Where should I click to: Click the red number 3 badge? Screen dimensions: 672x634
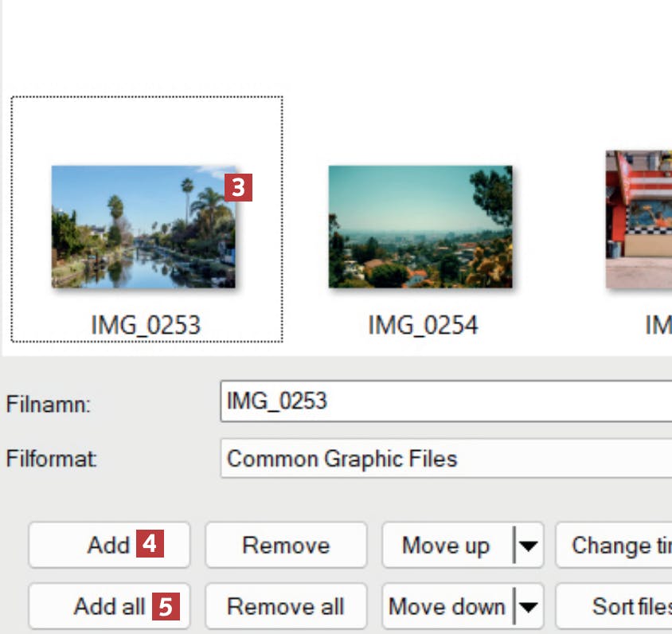(x=238, y=188)
